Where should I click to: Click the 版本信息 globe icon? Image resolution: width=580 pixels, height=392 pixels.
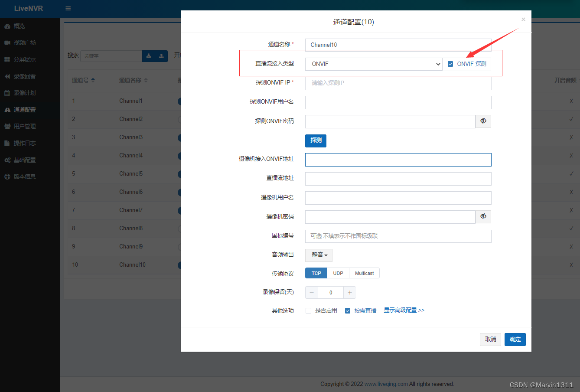click(x=7, y=176)
